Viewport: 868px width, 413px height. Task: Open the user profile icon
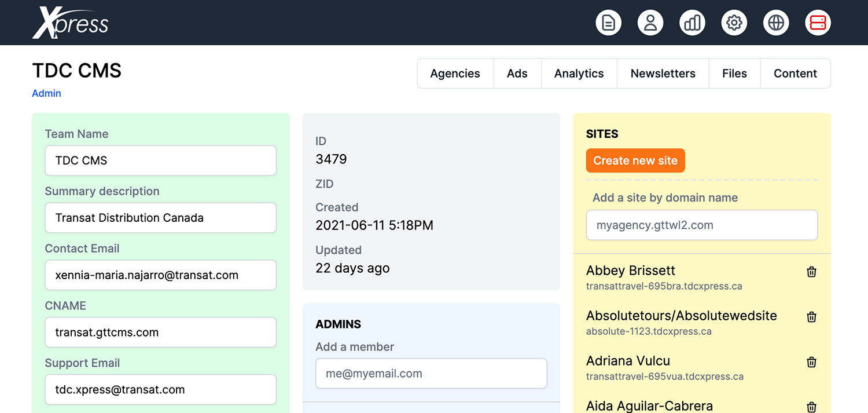tap(650, 23)
